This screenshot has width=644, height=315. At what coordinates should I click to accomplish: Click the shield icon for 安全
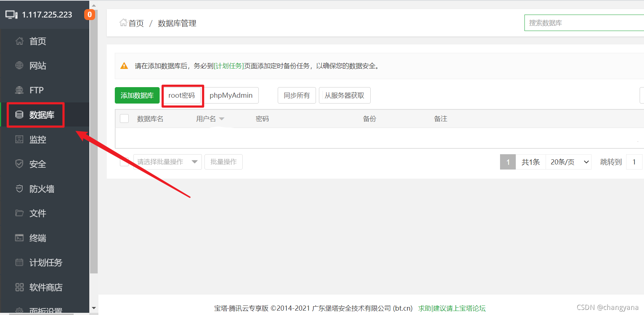point(20,164)
